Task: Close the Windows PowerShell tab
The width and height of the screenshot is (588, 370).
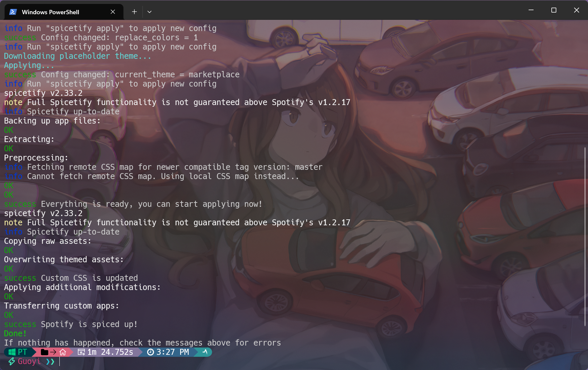Action: [113, 12]
